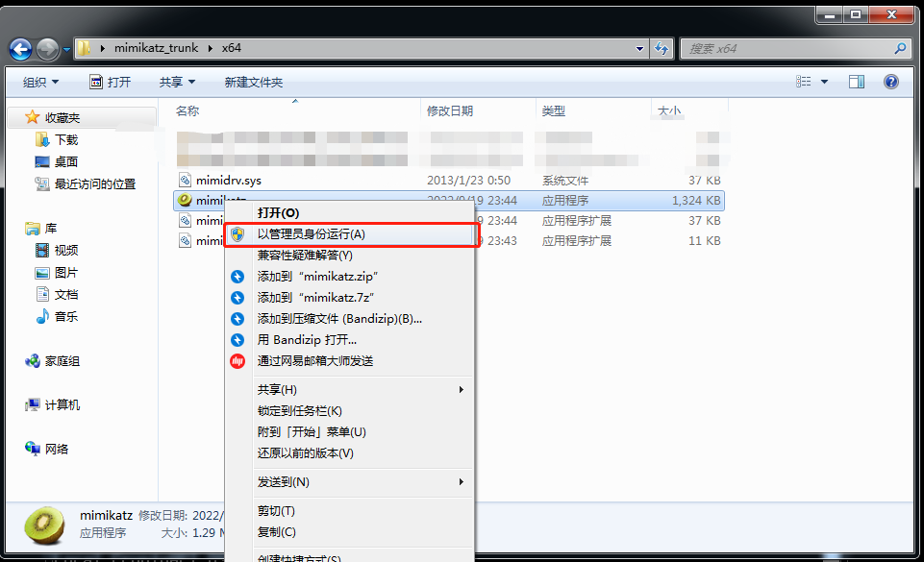
Task: Sort by the 修改日期 column header
Action: click(450, 110)
